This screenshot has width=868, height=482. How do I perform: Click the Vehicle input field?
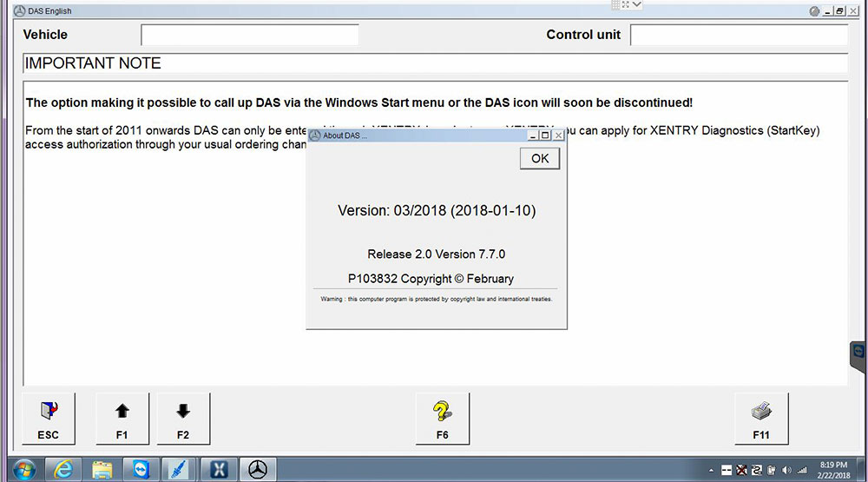(250, 35)
